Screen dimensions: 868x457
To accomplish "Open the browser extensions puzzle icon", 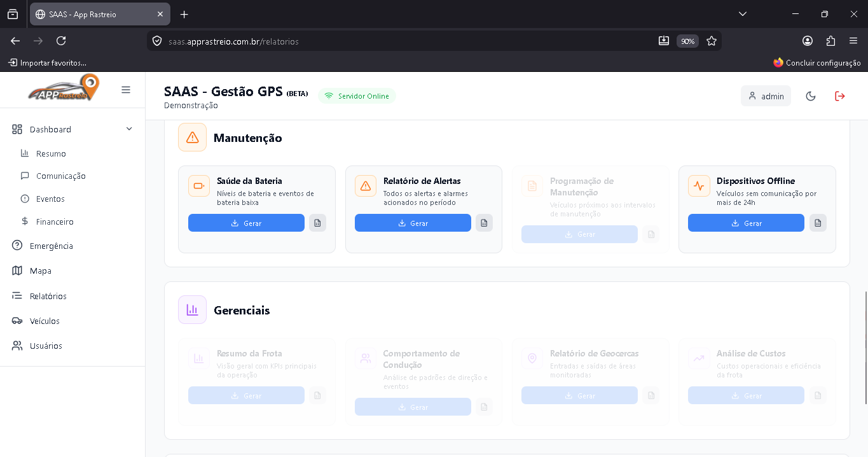I will 830,41.
